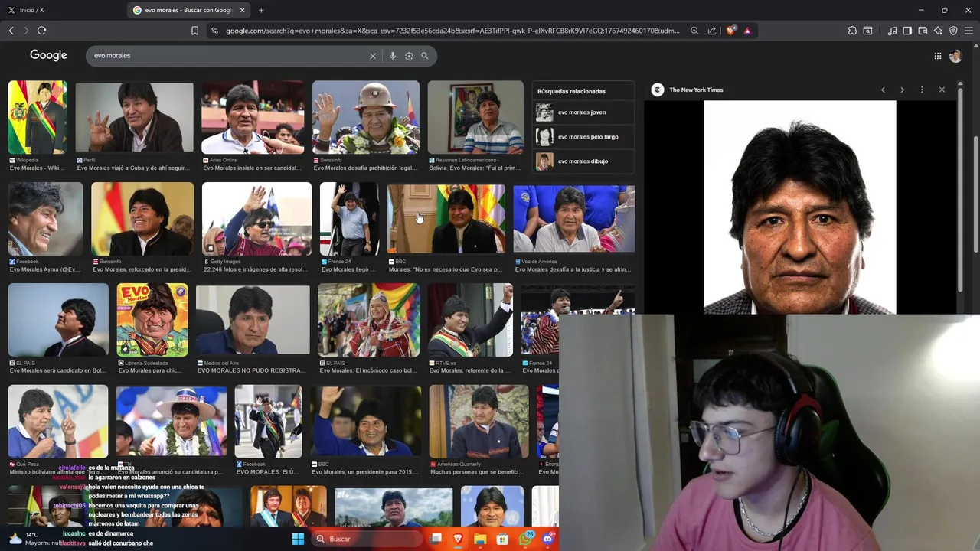Open WhatsApp from the taskbar
The width and height of the screenshot is (980, 551).
click(x=525, y=539)
